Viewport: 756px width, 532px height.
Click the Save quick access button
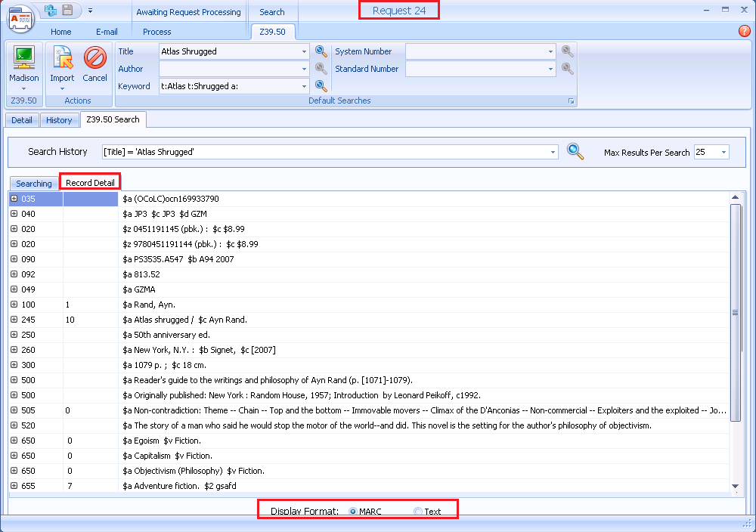66,10
